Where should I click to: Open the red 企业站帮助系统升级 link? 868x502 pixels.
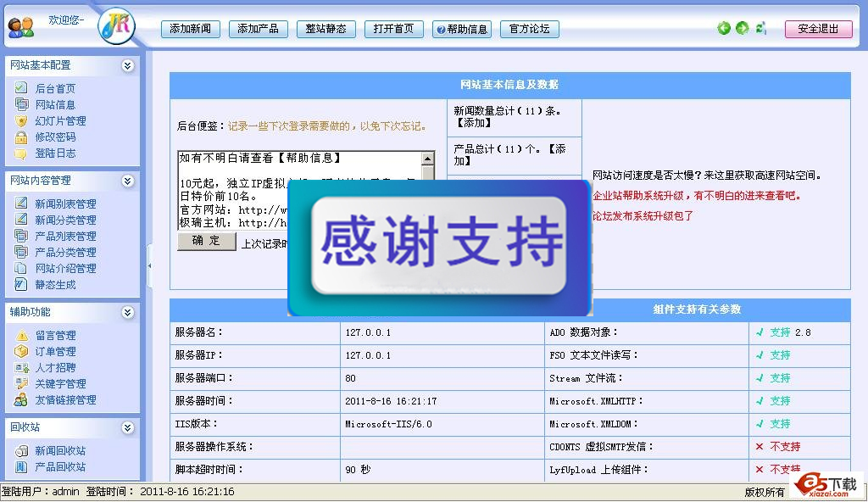pyautogui.click(x=697, y=196)
